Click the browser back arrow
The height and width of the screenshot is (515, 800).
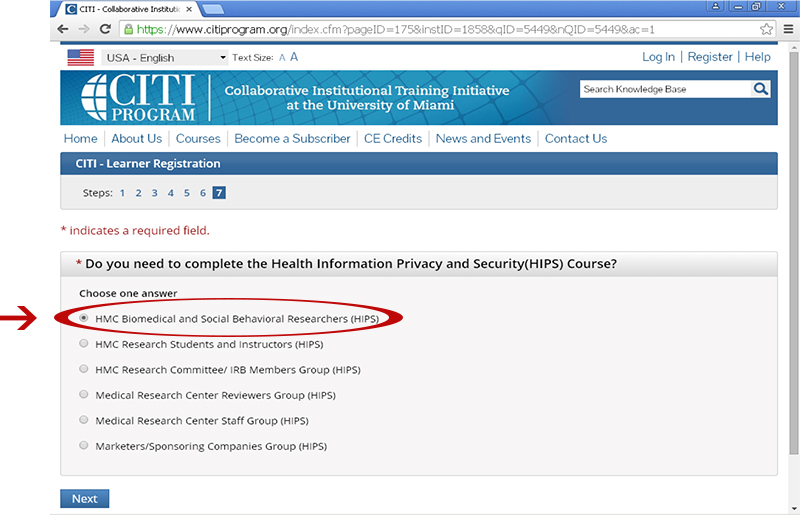point(63,29)
